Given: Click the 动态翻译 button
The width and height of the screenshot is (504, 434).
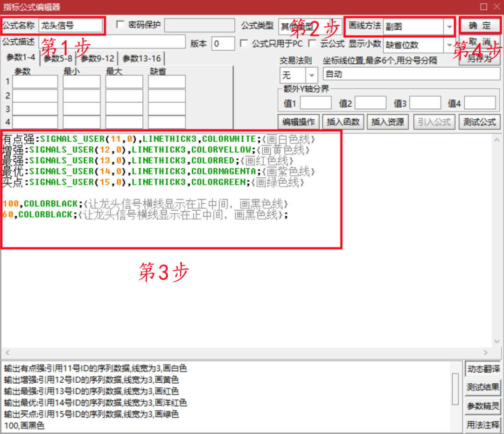Looking at the screenshot, I should (483, 369).
